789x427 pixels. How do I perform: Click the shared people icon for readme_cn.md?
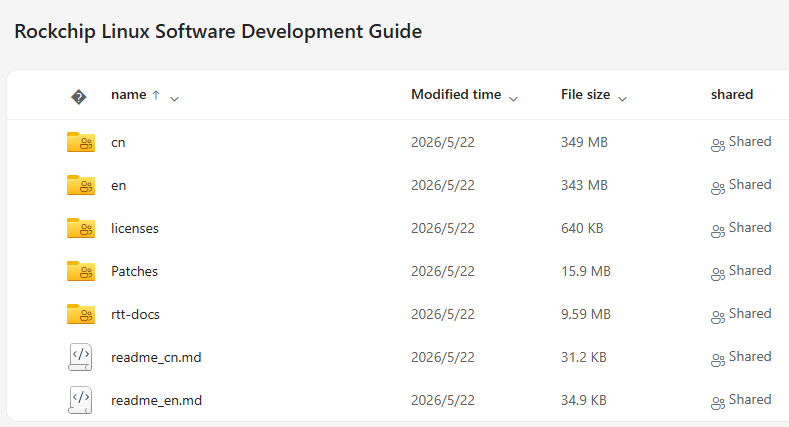click(718, 360)
